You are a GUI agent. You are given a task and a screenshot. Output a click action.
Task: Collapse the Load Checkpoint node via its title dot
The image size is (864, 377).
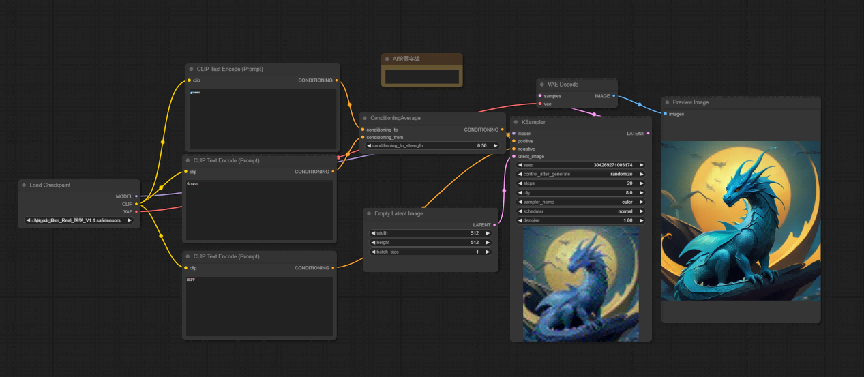[x=24, y=185]
